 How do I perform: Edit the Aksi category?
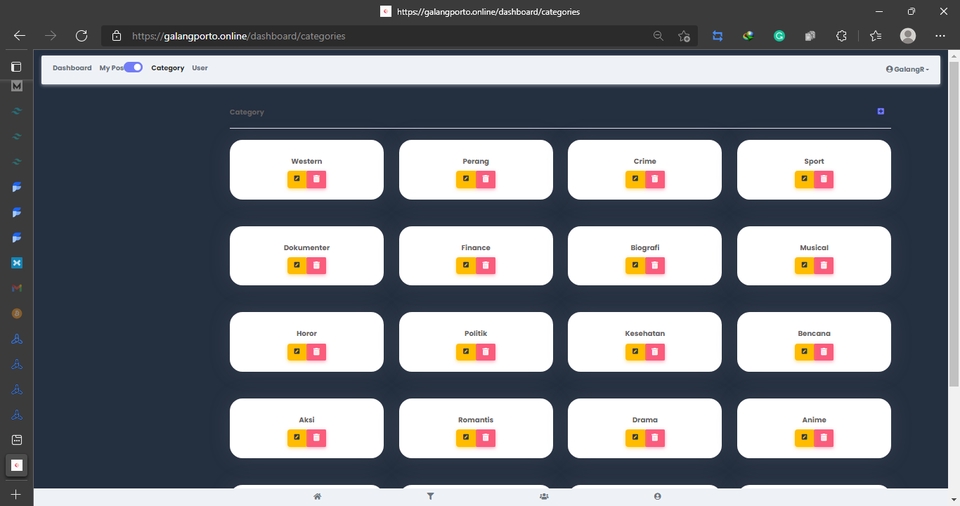(x=297, y=438)
